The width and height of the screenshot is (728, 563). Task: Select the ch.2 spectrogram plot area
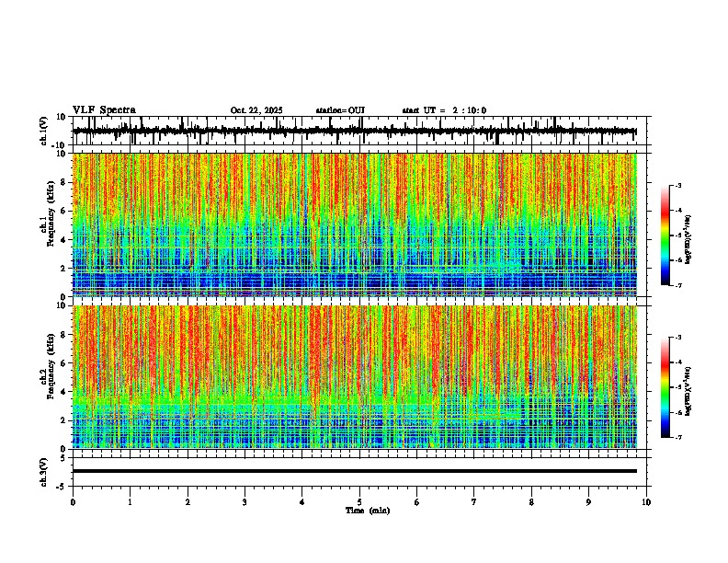(x=354, y=377)
